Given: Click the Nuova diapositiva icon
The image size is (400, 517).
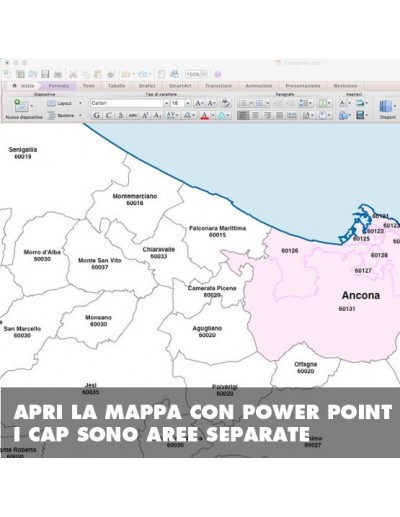Looking at the screenshot, I should pyautogui.click(x=21, y=106).
